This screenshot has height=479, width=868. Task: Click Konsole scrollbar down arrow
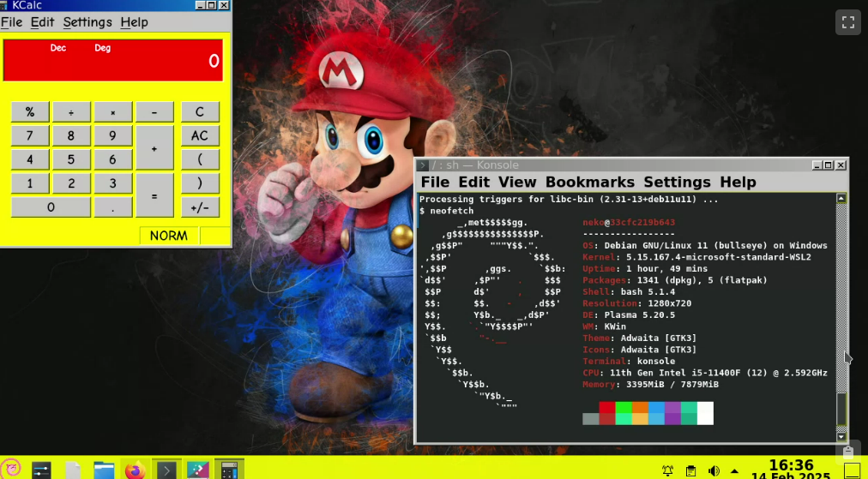[x=841, y=437]
